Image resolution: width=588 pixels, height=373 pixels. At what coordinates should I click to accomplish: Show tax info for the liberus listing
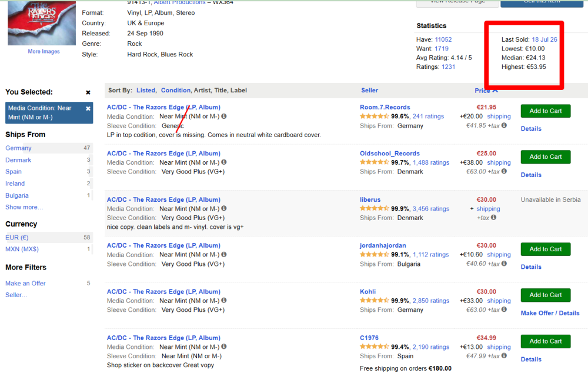tap(493, 217)
